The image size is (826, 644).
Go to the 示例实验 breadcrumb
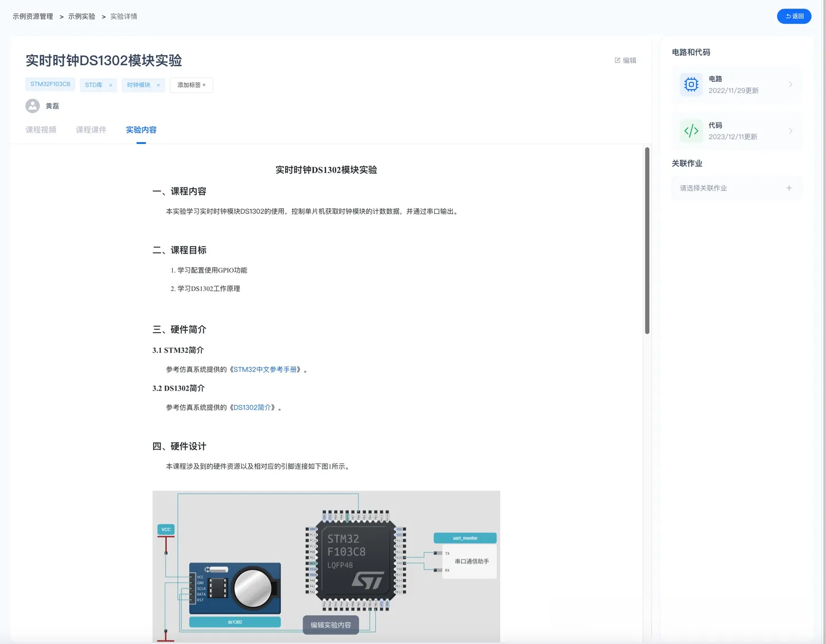(x=81, y=17)
